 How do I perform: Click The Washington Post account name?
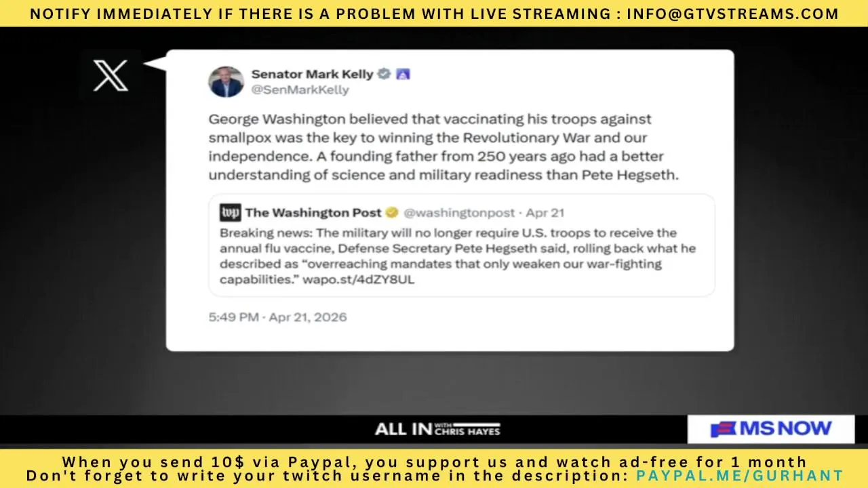(313, 213)
